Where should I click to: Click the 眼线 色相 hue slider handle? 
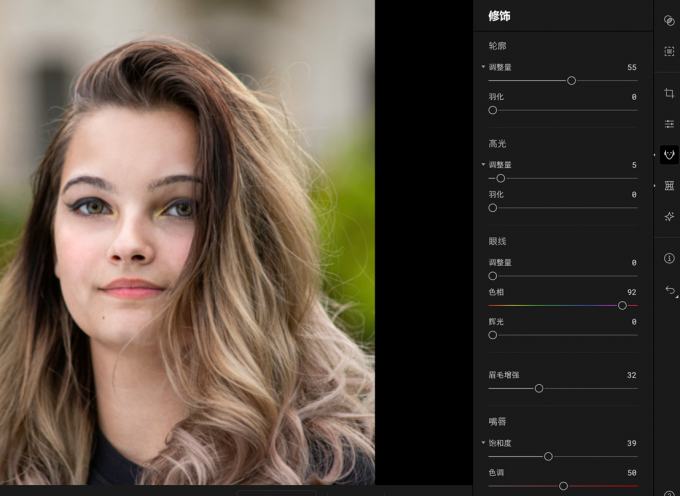pos(622,306)
